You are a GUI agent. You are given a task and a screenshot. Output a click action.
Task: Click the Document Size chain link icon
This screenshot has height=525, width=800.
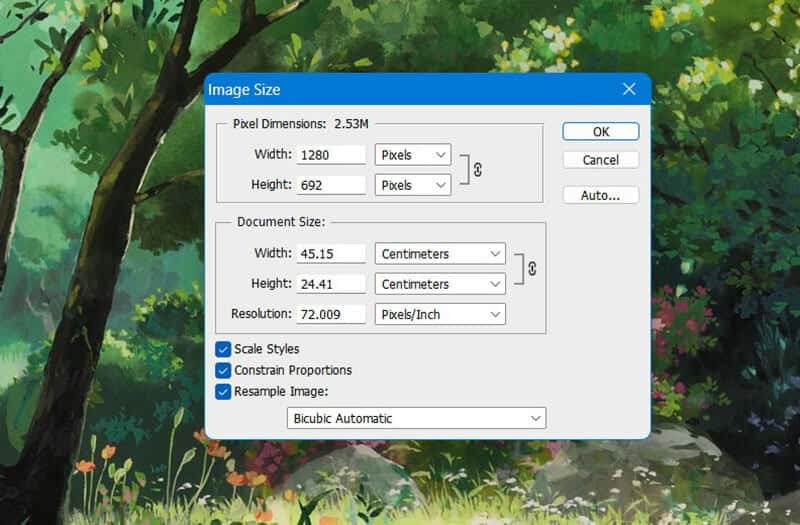pyautogui.click(x=532, y=269)
